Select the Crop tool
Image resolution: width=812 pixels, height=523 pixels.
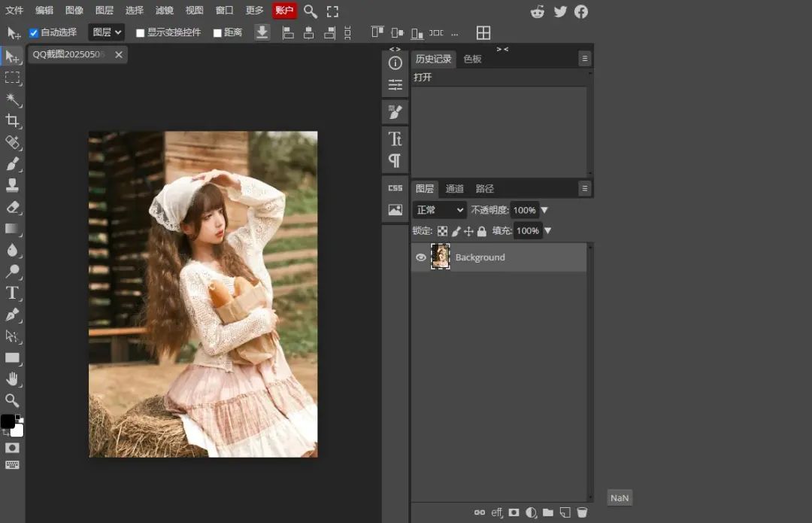point(13,121)
